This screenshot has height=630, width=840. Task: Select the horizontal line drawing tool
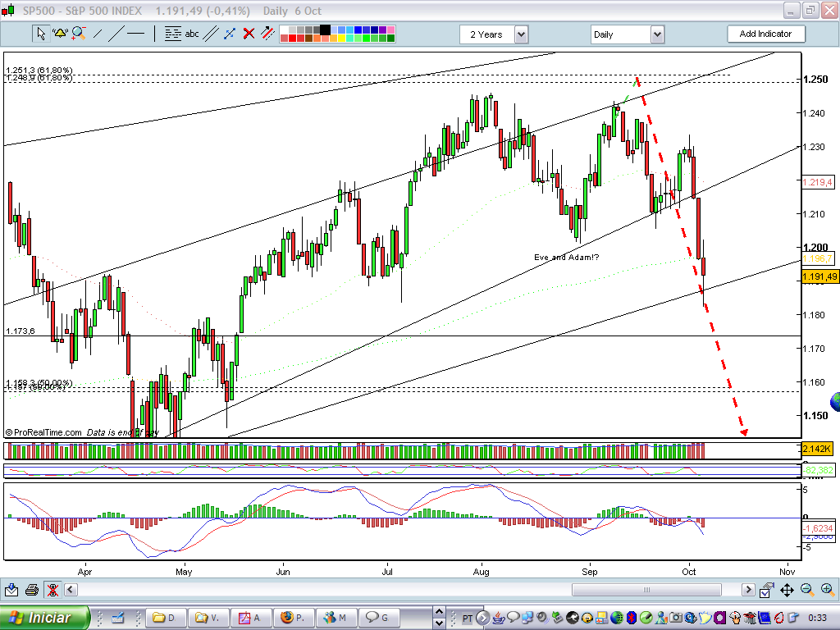tap(135, 34)
